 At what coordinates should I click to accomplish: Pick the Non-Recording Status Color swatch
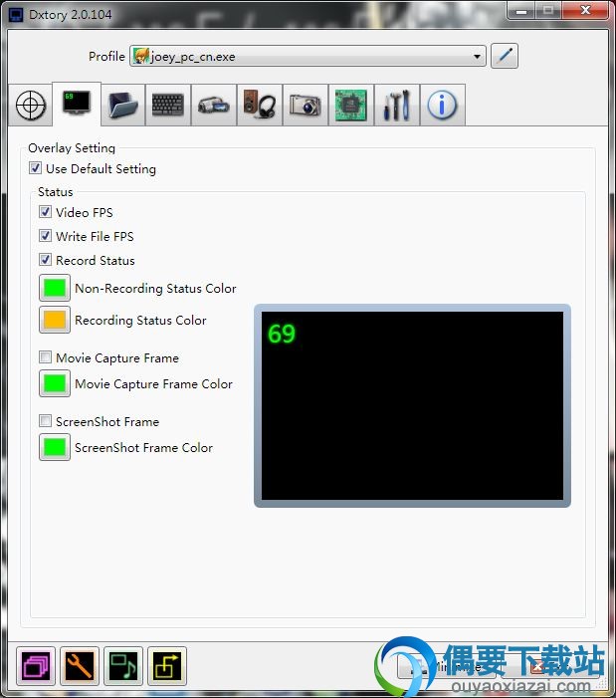click(55, 288)
